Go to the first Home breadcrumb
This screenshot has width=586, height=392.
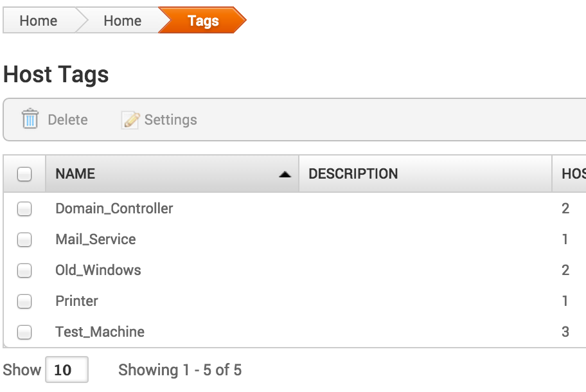tap(39, 21)
